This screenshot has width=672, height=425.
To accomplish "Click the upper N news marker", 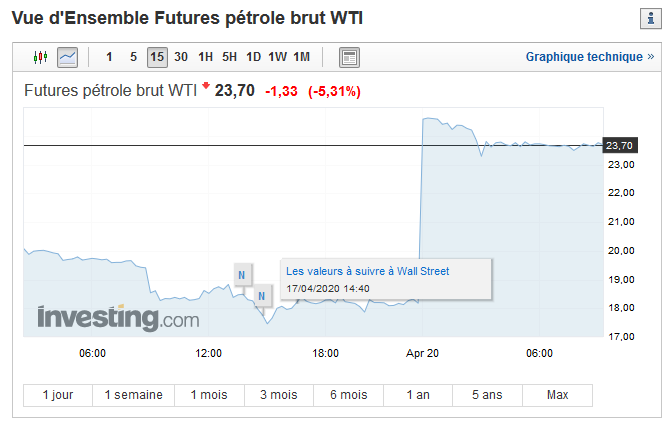I will click(x=242, y=275).
